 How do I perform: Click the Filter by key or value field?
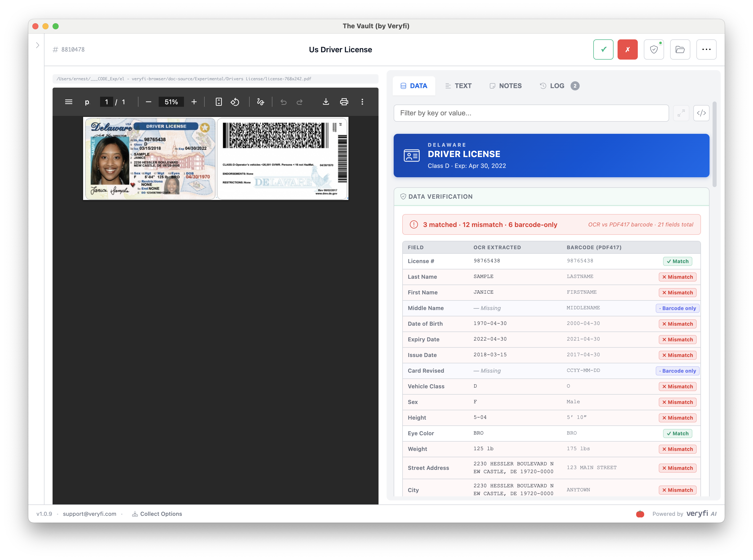[x=531, y=113]
